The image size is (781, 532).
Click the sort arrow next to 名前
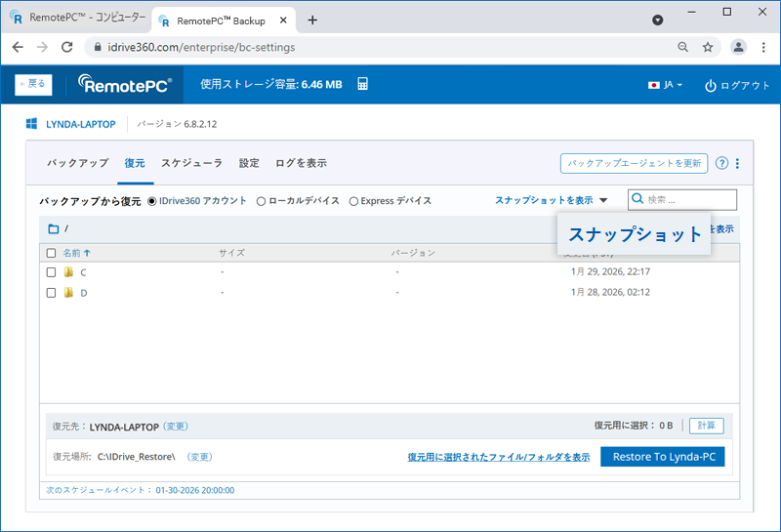87,253
